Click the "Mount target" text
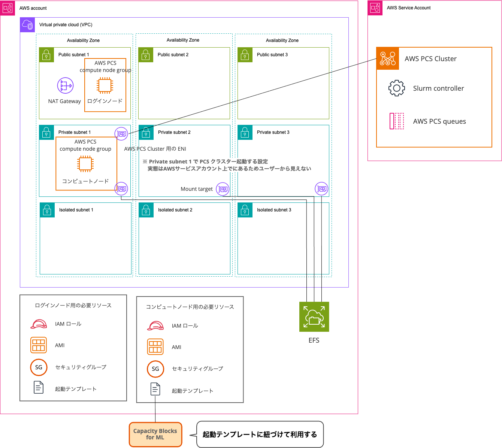This screenshot has height=448, width=502. 197,189
